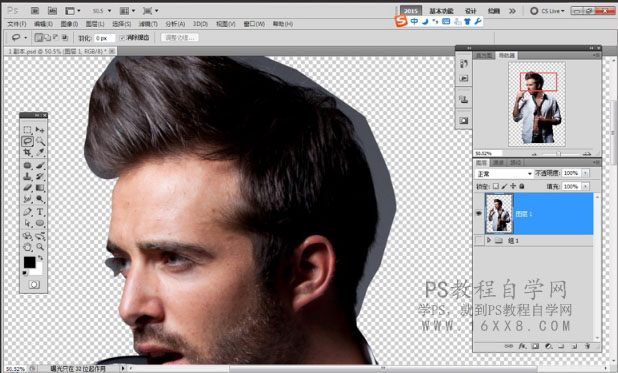
Task: Swap foreground and background colors
Action: (x=40, y=258)
